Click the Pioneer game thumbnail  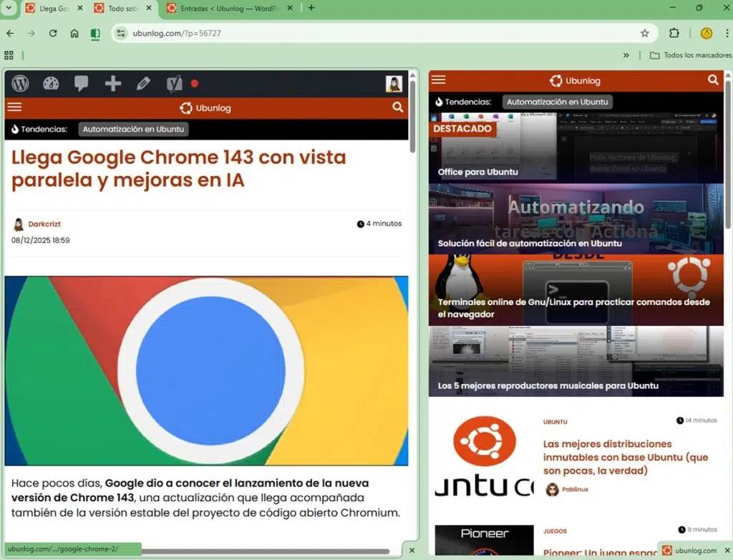pyautogui.click(x=485, y=540)
